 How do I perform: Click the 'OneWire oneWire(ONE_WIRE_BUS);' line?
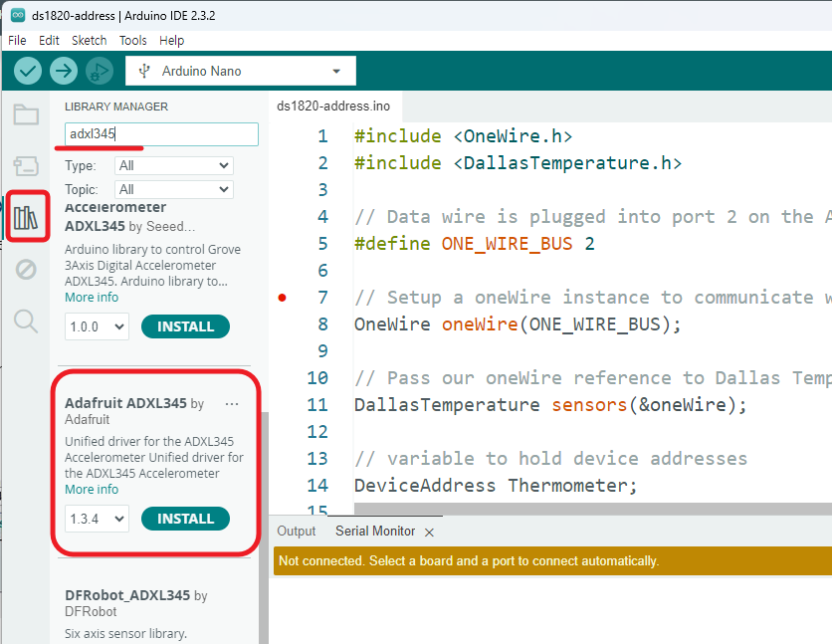point(518,324)
